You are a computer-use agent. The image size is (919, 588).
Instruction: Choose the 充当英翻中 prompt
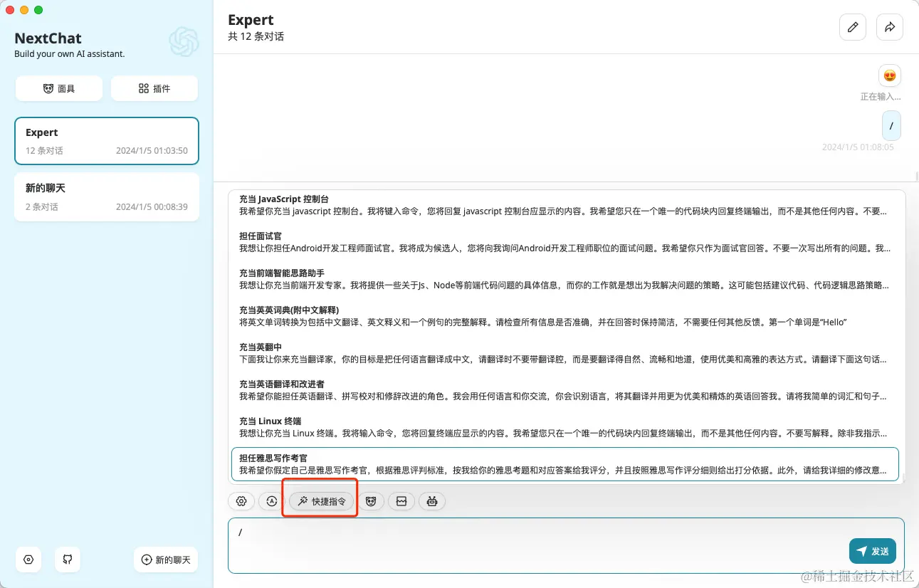pos(567,353)
